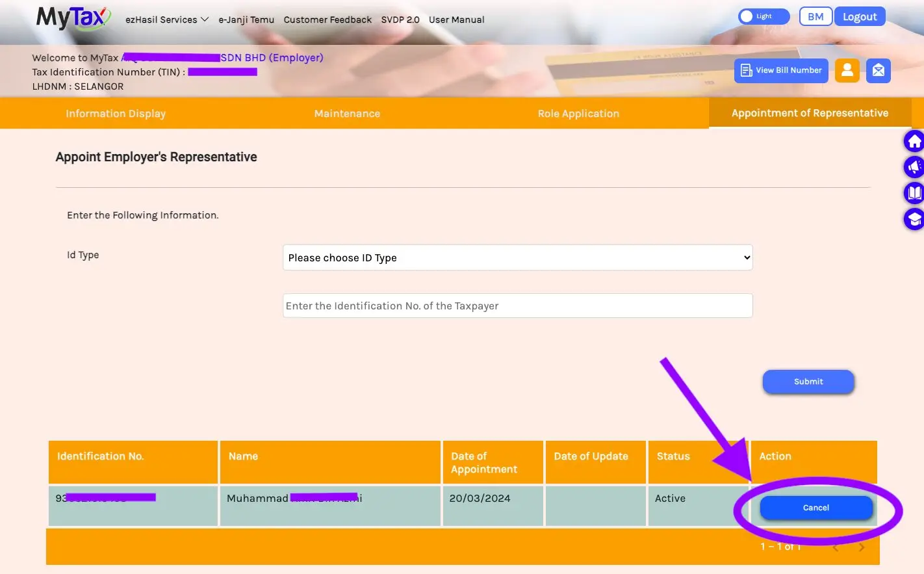Open the megaphone announcements side icon

click(x=914, y=167)
